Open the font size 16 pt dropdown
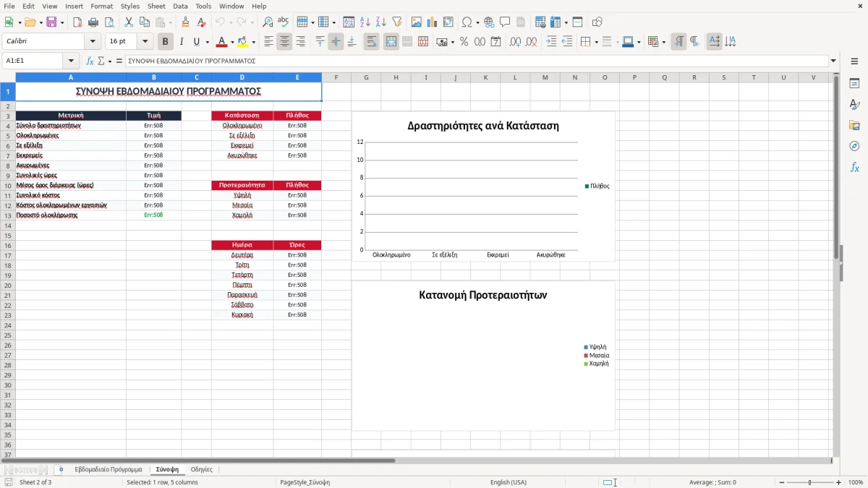 145,42
